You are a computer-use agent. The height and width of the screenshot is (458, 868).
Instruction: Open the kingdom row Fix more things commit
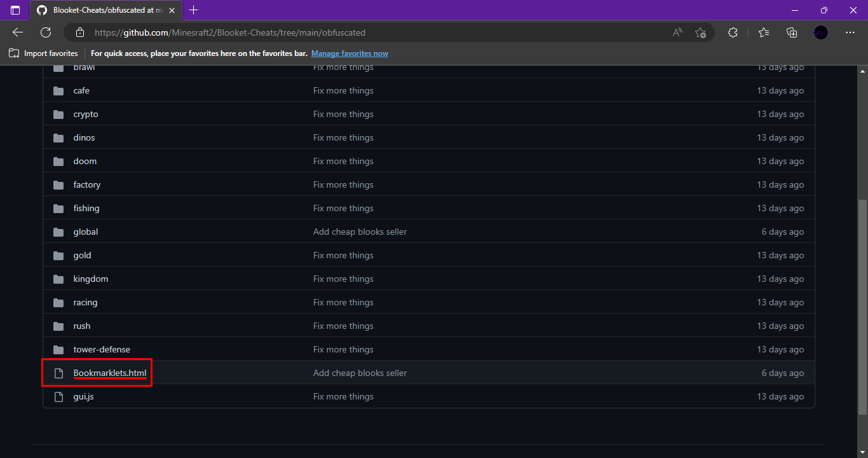[343, 279]
